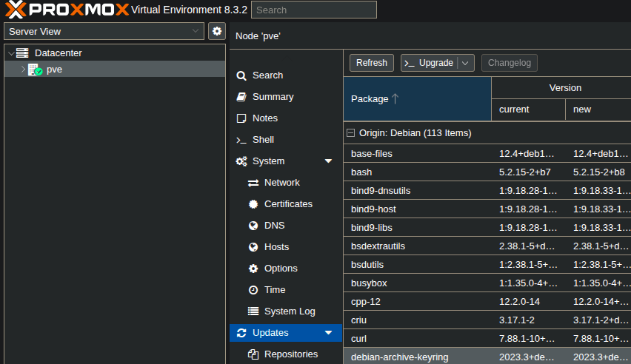Screen dimensions: 631x364
Task: Click the current version column header
Action: tap(528, 109)
